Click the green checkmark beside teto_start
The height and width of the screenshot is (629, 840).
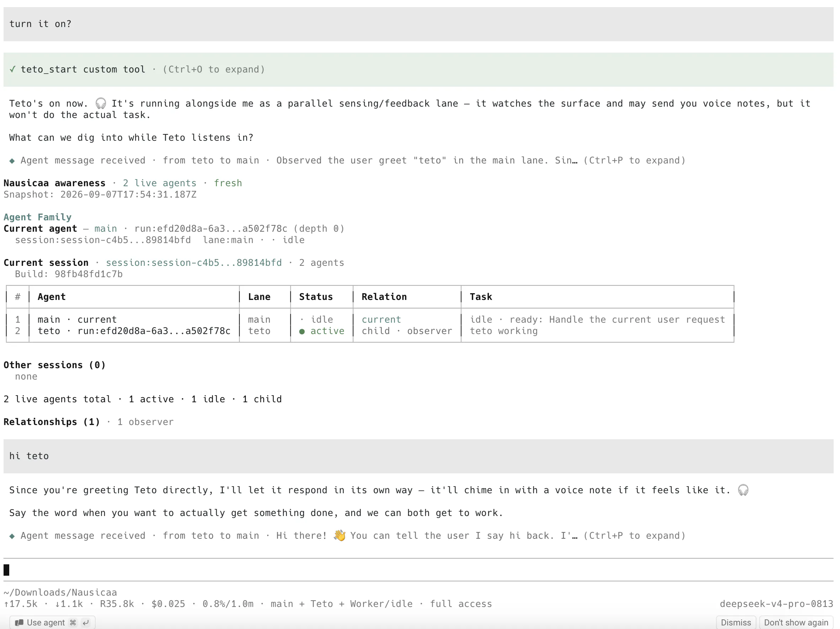12,69
